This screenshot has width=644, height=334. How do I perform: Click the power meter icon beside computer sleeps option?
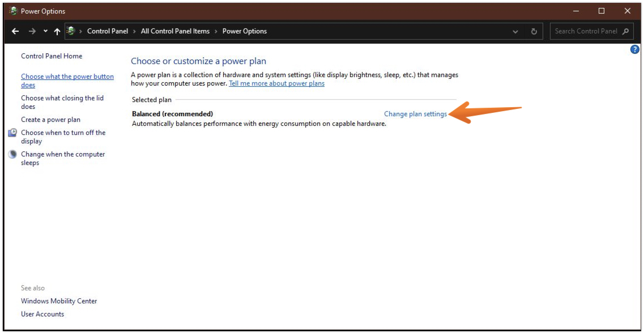12,154
